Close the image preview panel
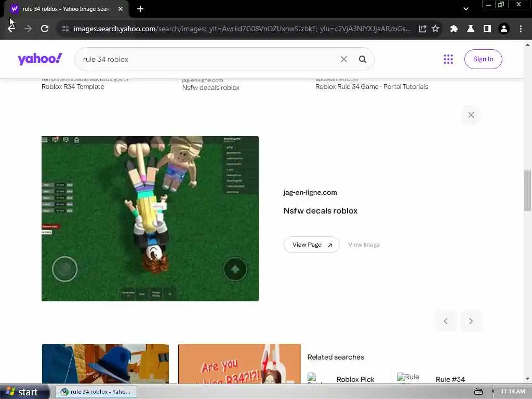532x399 pixels. pos(471,115)
